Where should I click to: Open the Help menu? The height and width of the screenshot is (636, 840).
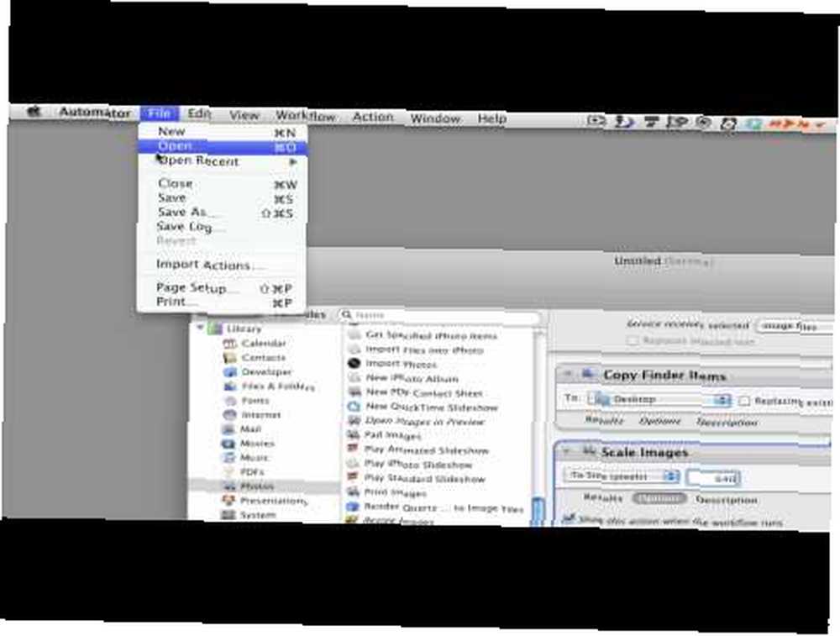point(491,118)
